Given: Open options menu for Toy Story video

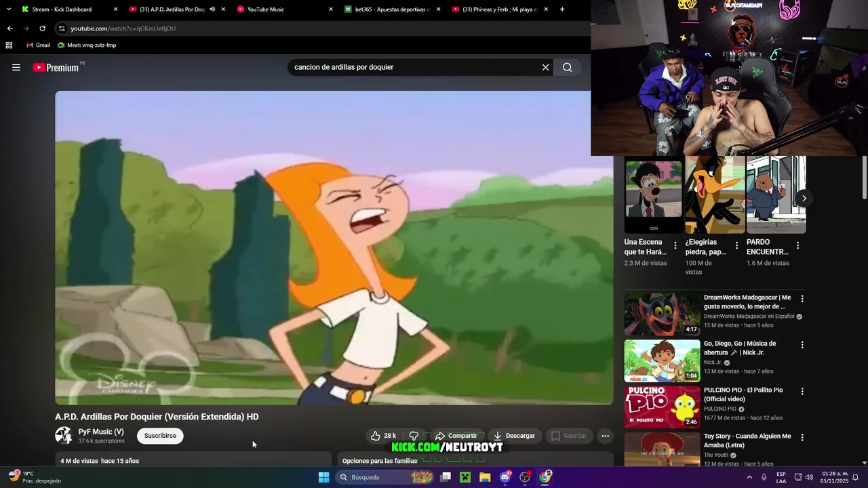Looking at the screenshot, I should (x=802, y=438).
